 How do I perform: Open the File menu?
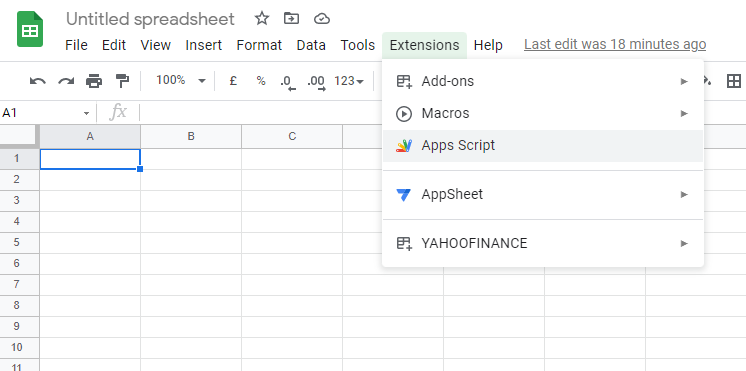tap(76, 45)
